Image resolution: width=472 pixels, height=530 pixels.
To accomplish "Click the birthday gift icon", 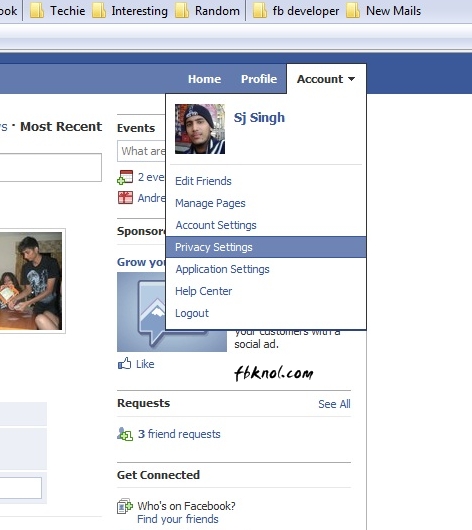I will click(125, 198).
